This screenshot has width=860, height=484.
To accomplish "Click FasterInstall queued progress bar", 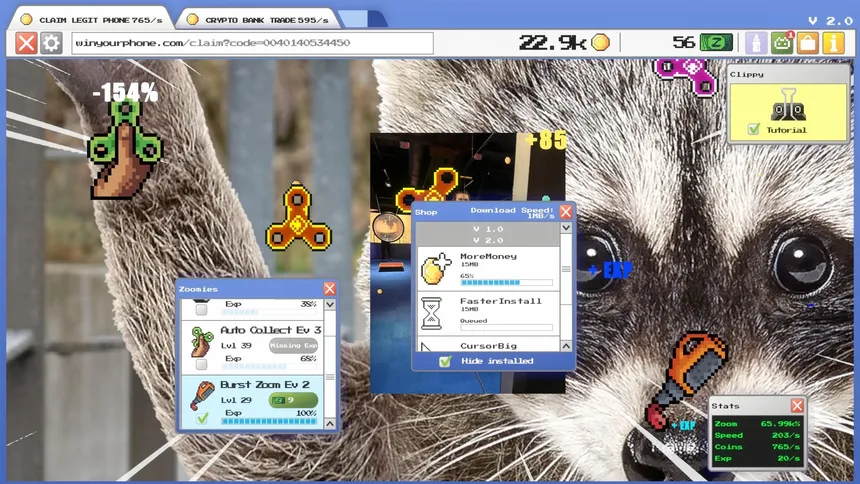I will [506, 328].
